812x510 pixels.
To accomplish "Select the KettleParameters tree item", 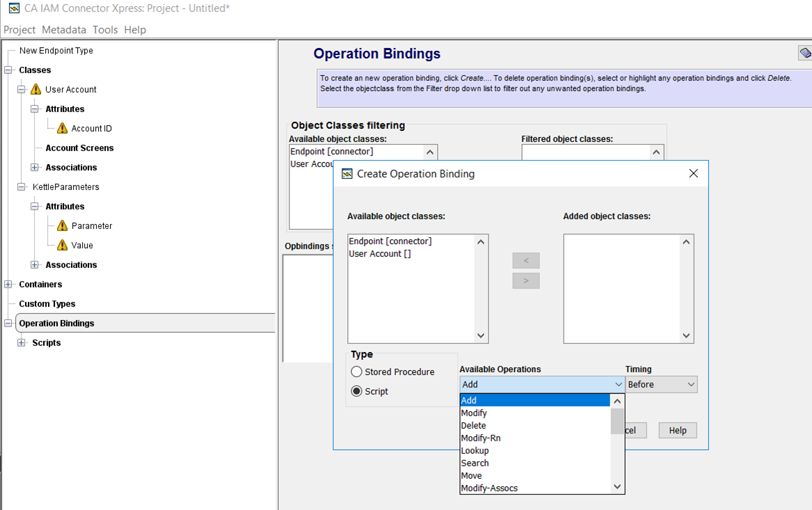I will 66,187.
